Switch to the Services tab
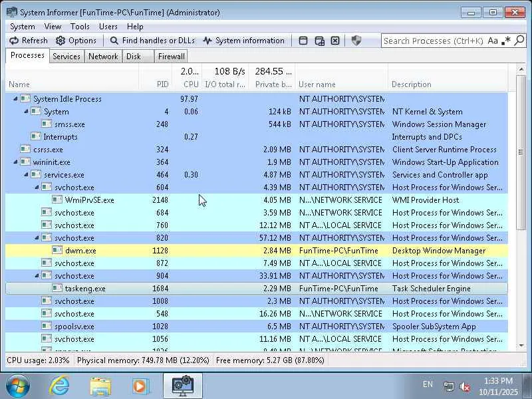This screenshot has height=399, width=532. [66, 57]
